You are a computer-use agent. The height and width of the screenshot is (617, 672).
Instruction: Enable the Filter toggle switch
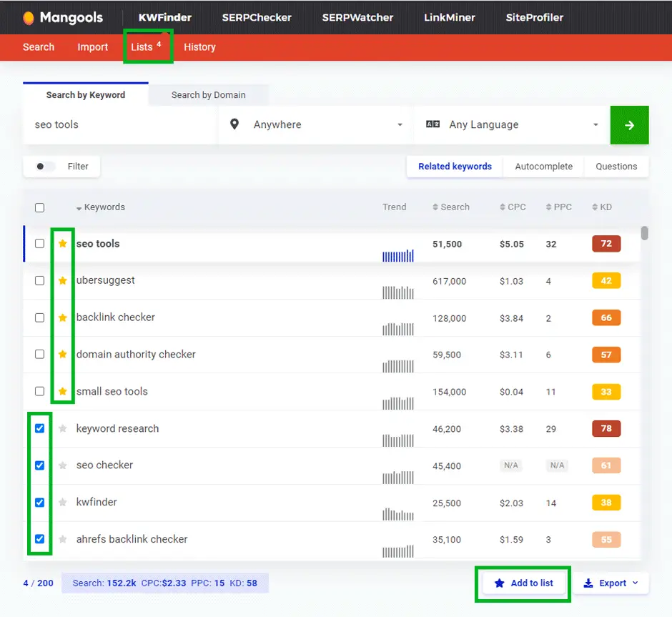[x=44, y=167]
